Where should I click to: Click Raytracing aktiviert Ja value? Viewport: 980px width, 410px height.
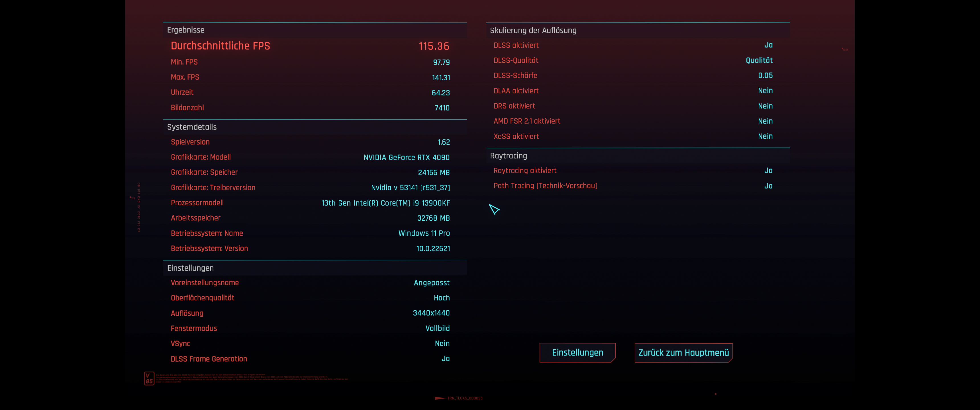(x=768, y=171)
